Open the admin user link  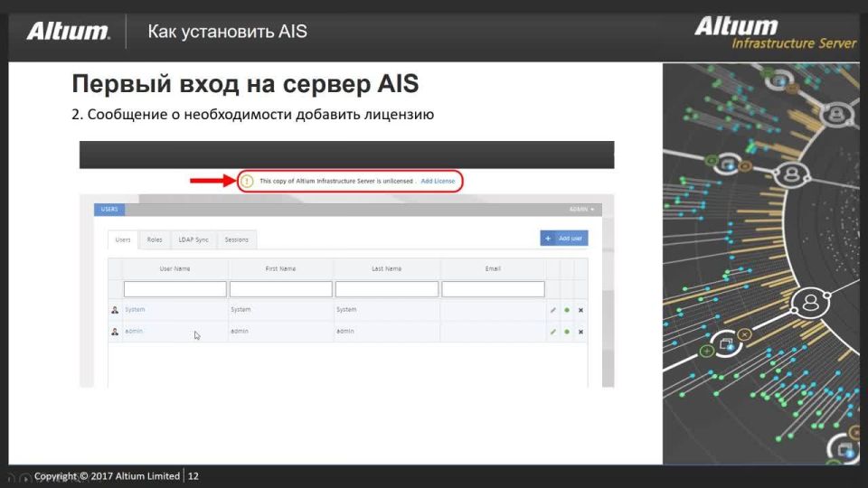tap(134, 331)
